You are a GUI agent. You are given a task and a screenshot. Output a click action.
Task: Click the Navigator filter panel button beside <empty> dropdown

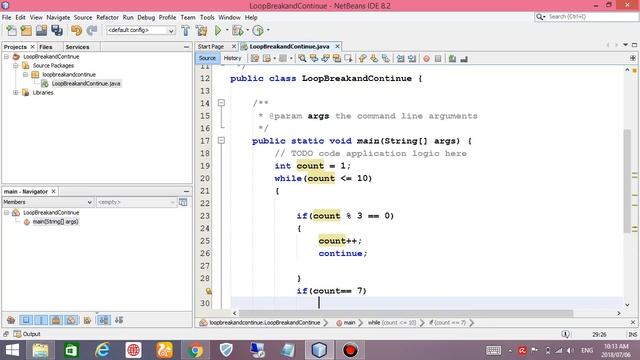pos(183,202)
